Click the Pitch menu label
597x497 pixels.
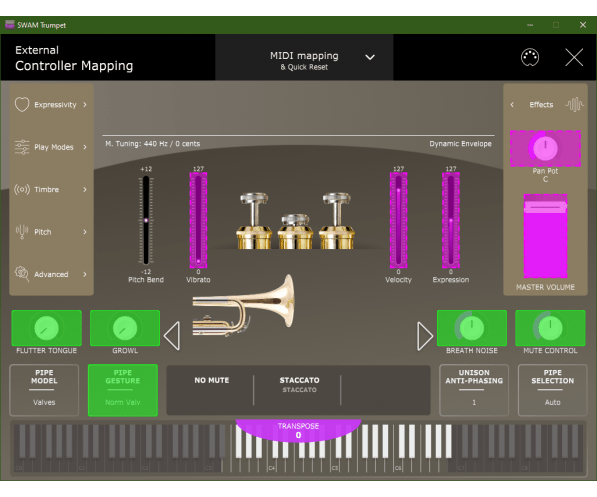pos(43,232)
